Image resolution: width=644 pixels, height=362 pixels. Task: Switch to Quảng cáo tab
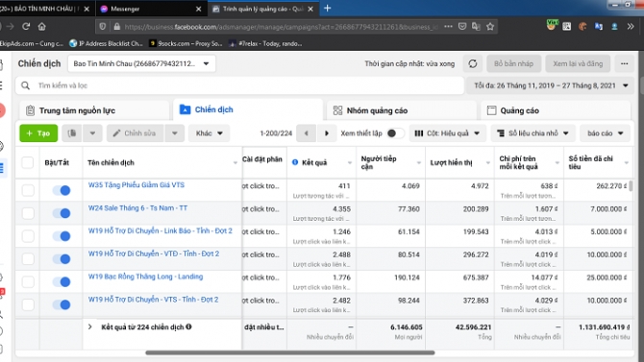(555, 110)
